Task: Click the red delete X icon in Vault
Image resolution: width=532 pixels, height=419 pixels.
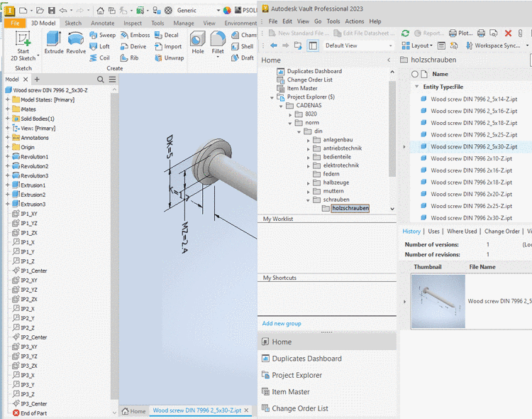Action: pyautogui.click(x=508, y=33)
